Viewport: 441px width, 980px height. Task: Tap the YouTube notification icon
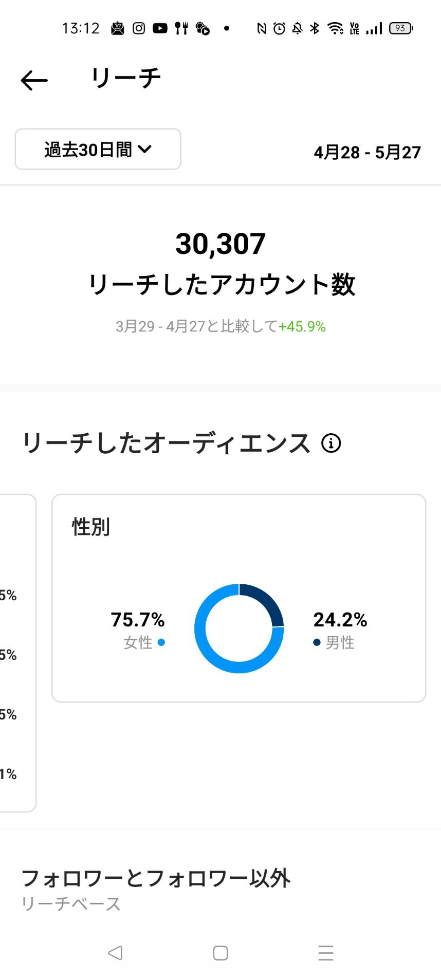click(160, 28)
